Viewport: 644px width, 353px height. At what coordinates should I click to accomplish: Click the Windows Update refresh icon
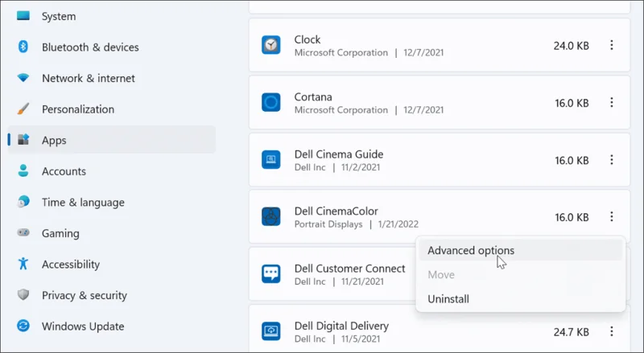pos(23,326)
